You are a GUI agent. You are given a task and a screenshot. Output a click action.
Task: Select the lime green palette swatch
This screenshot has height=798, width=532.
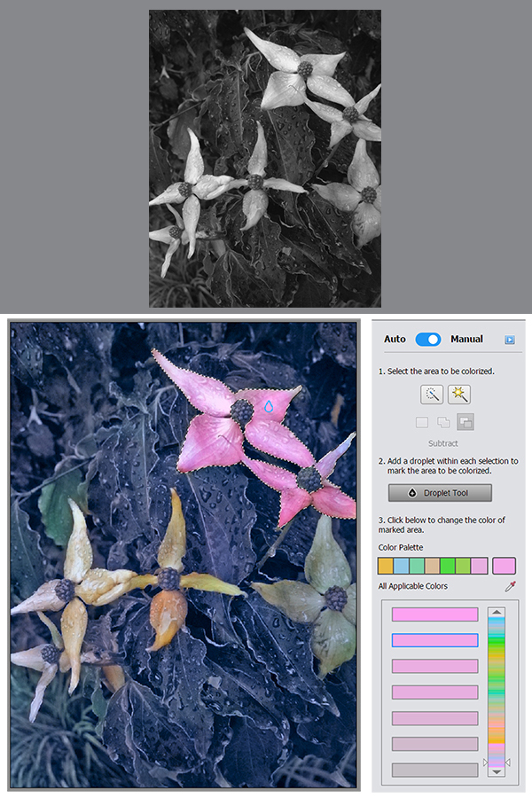pyautogui.click(x=463, y=566)
